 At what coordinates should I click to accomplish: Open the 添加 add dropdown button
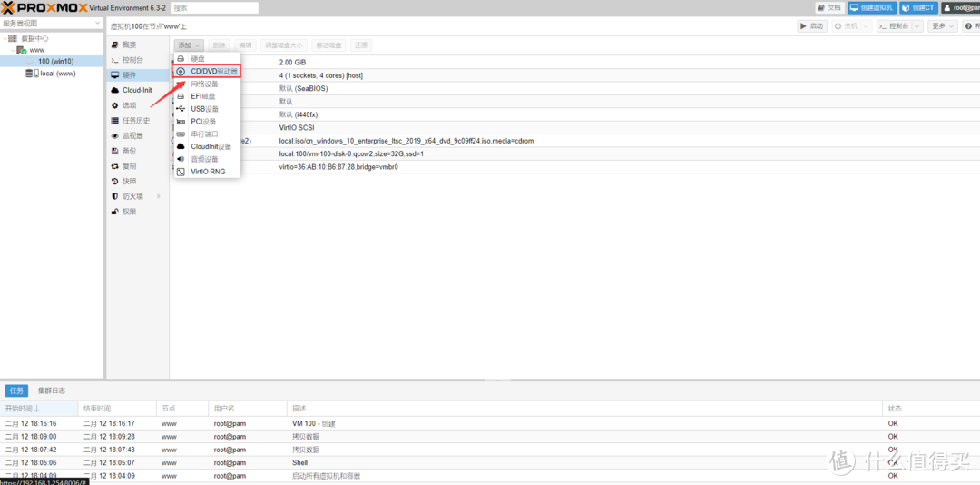(x=189, y=45)
